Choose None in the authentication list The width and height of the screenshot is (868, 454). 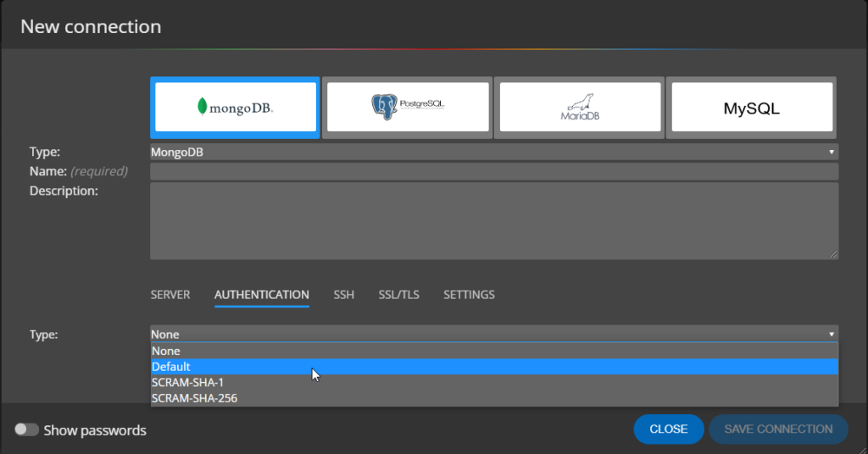(494, 352)
